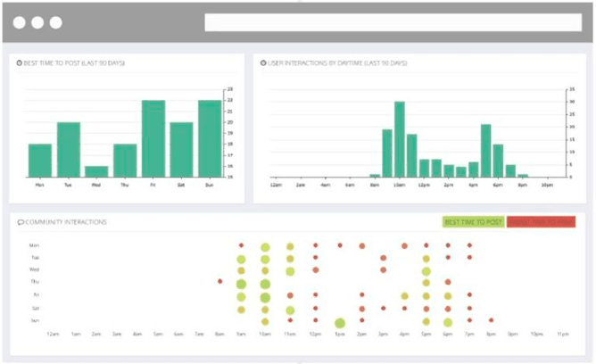
Task: Click the green Tuesday 9am bubble
Action: click(241, 260)
